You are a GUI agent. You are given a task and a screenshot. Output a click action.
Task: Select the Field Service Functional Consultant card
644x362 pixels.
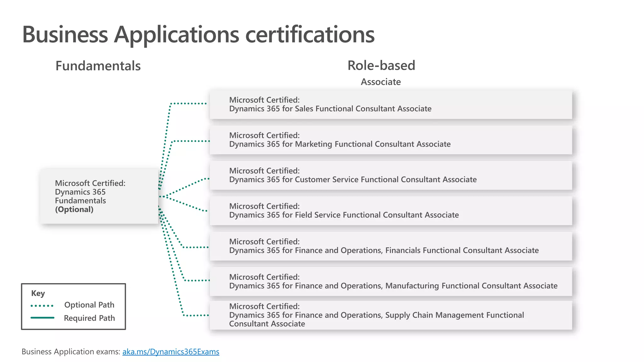pos(391,211)
